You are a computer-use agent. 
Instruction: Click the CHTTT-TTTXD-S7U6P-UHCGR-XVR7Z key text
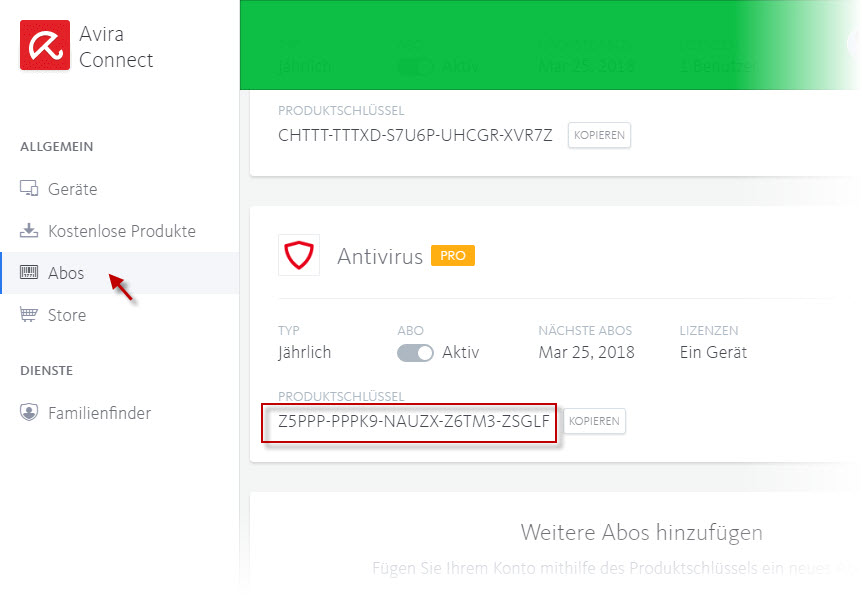pyautogui.click(x=415, y=135)
